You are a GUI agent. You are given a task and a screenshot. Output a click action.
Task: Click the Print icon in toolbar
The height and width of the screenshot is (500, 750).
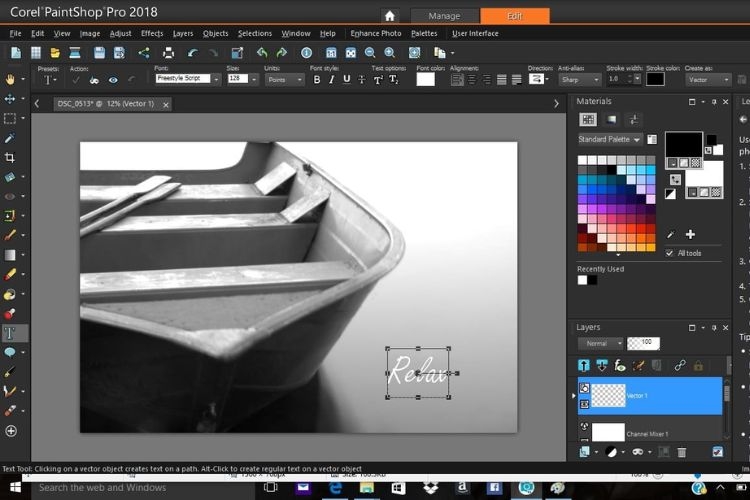point(168,53)
